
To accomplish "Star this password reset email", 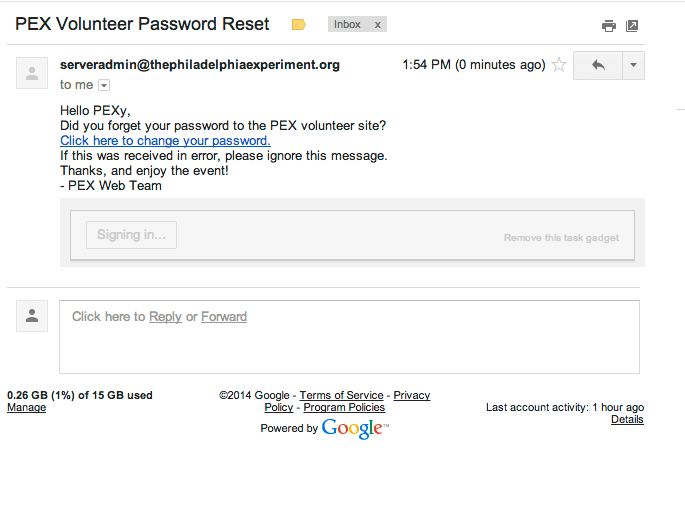I will [559, 65].
